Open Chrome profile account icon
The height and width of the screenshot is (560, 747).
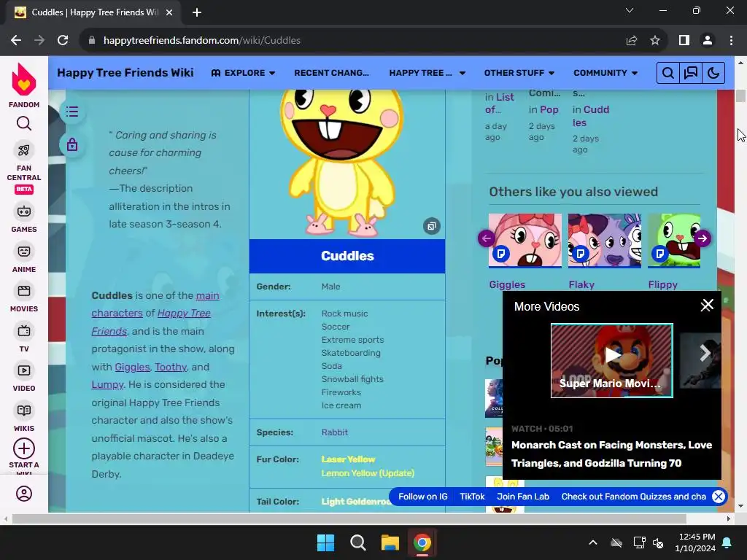[x=708, y=41]
